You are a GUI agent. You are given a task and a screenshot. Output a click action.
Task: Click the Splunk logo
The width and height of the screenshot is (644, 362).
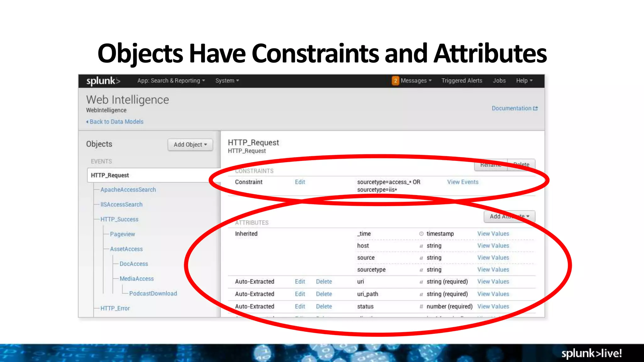click(103, 81)
